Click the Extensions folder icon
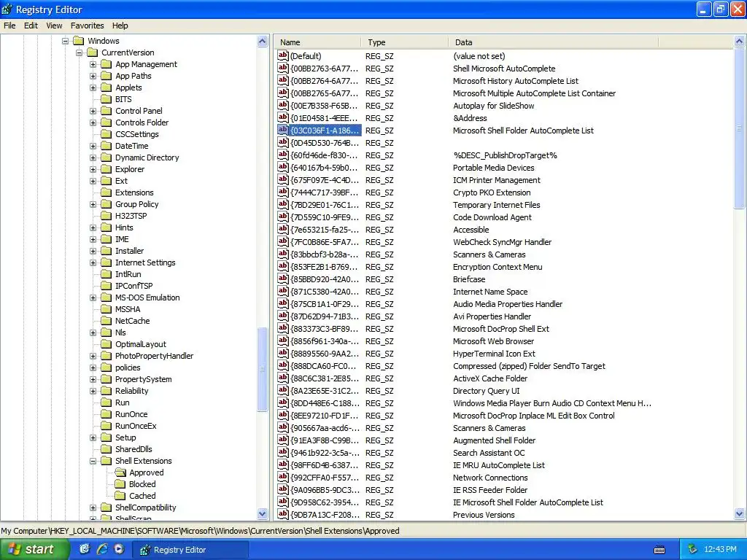The width and height of the screenshot is (747, 560). (x=107, y=192)
